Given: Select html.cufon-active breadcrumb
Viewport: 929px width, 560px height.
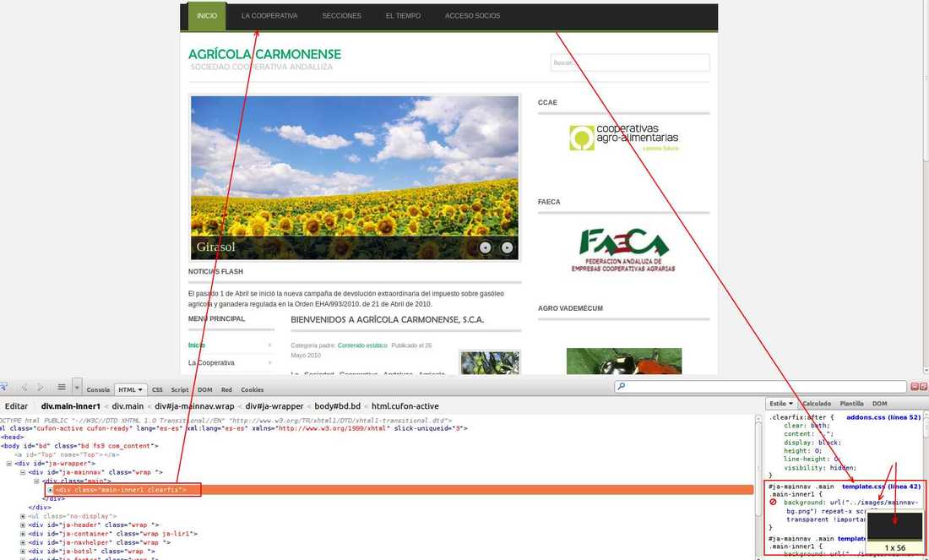Looking at the screenshot, I should point(405,406).
